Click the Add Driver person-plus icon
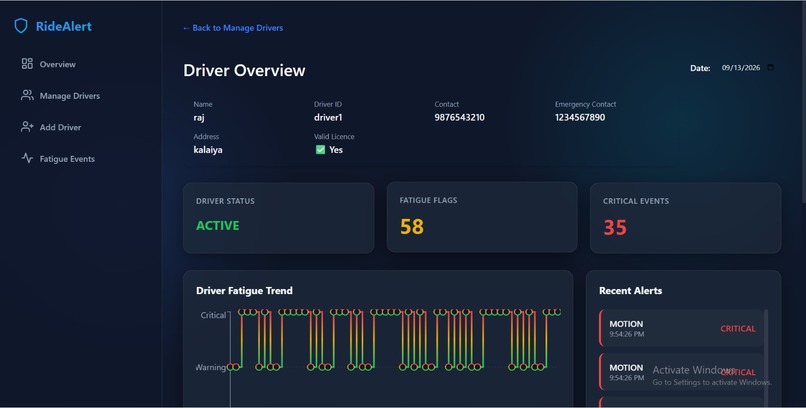Screen dimensions: 806x408 point(27,127)
